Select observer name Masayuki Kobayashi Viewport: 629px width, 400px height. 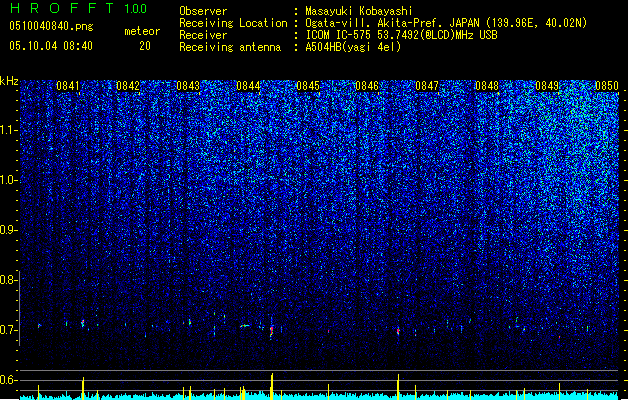tap(358, 11)
